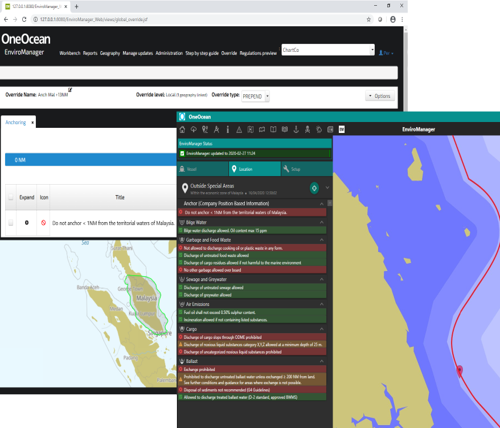Click the browser address bar URL

point(93,19)
